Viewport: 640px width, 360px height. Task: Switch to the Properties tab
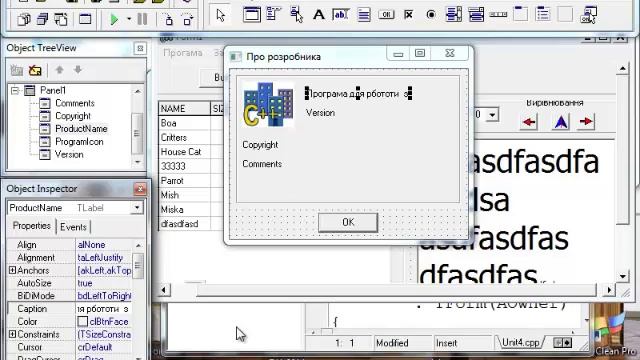(x=31, y=226)
